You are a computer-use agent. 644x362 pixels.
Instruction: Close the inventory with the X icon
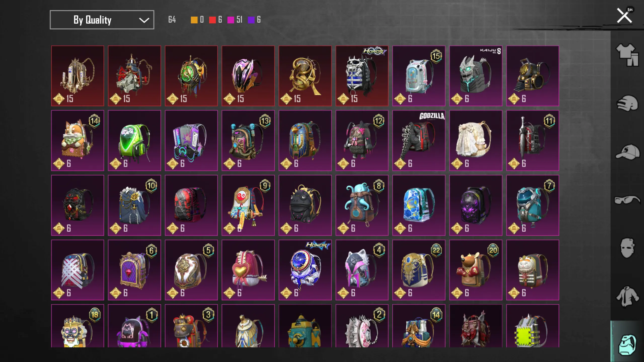(624, 16)
